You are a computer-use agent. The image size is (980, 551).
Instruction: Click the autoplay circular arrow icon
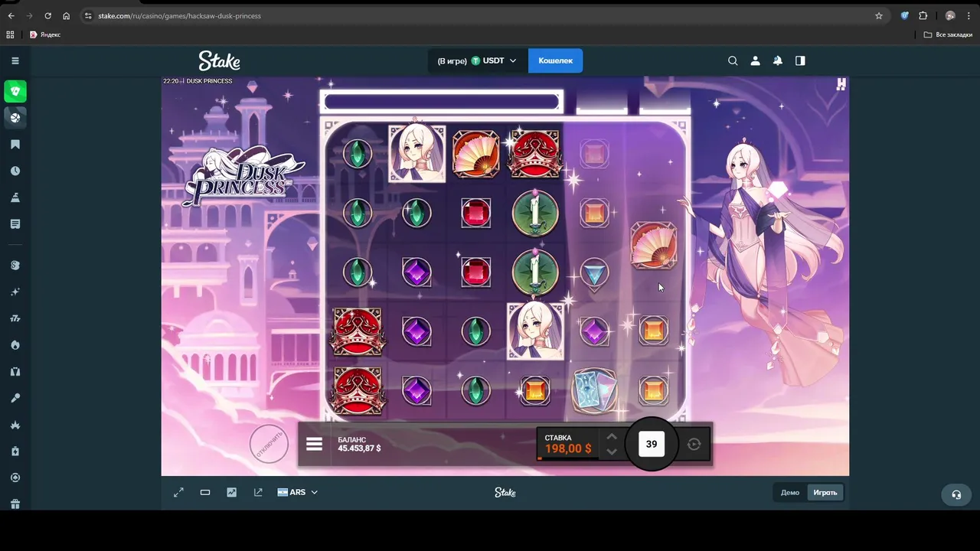(x=694, y=444)
